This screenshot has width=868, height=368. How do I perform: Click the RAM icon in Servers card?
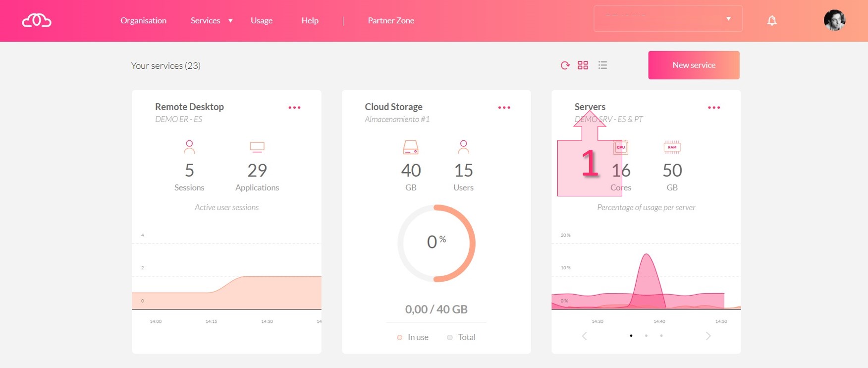(672, 147)
